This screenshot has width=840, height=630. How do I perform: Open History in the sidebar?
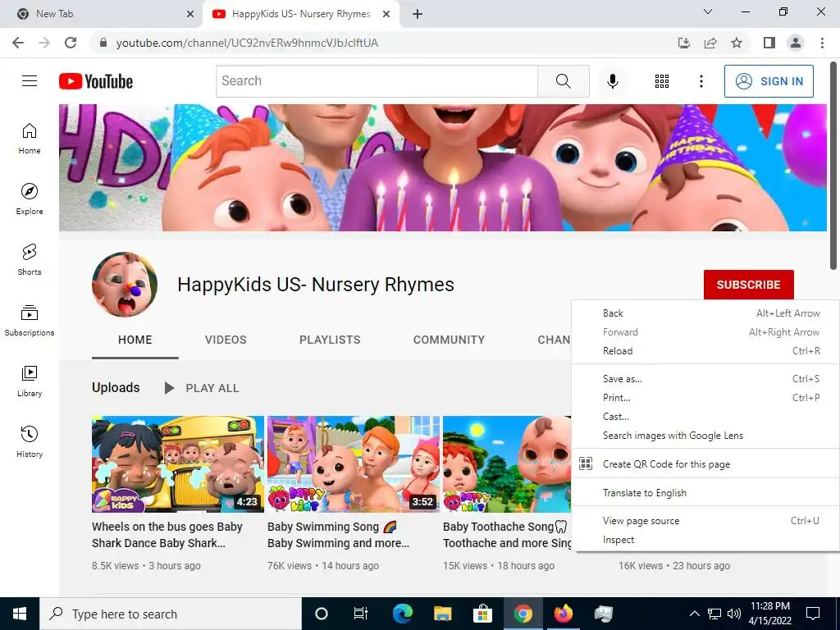pos(30,441)
